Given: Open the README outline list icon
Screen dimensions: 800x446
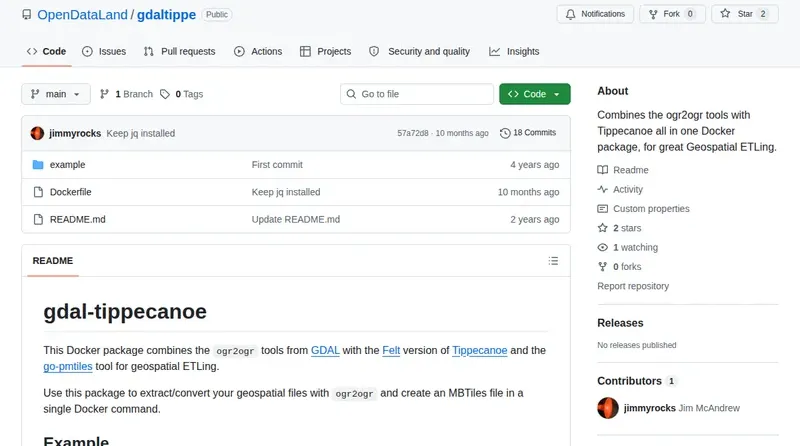Looking at the screenshot, I should [553, 261].
